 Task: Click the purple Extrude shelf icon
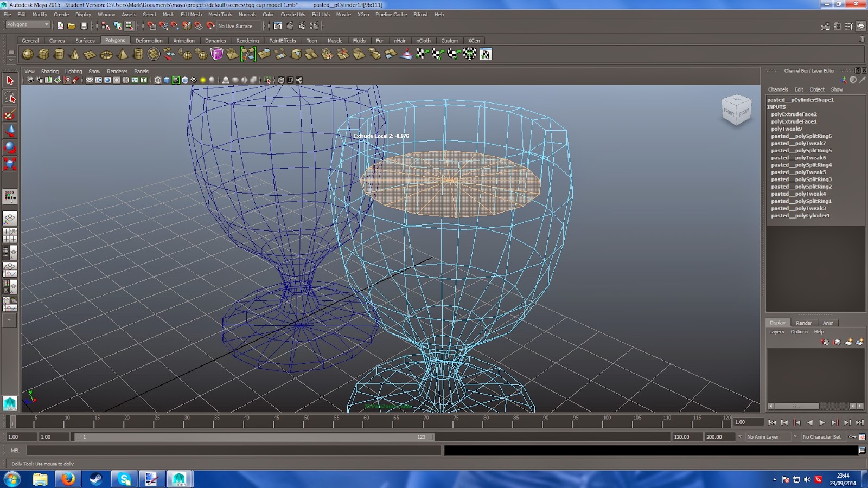[217, 54]
